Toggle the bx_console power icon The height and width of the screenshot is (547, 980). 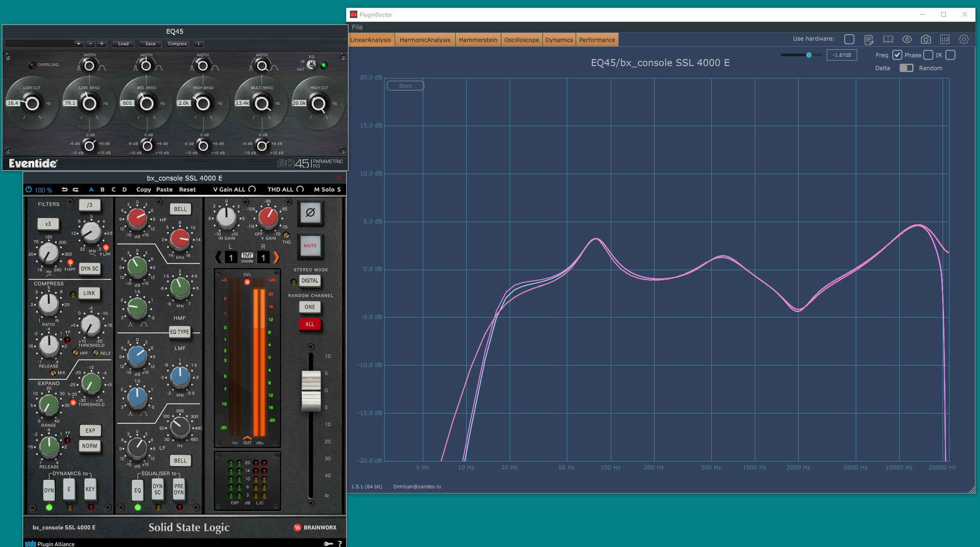[29, 190]
